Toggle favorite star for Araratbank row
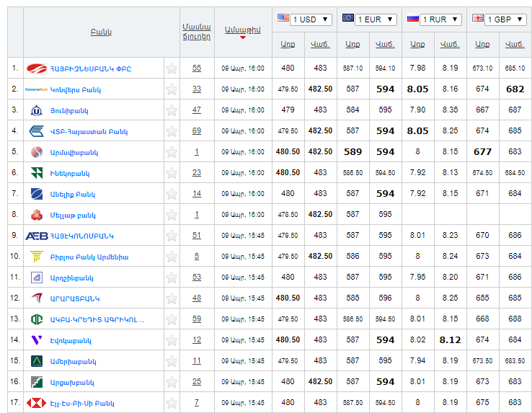Viewport: 532px width, 413px height. (x=172, y=298)
